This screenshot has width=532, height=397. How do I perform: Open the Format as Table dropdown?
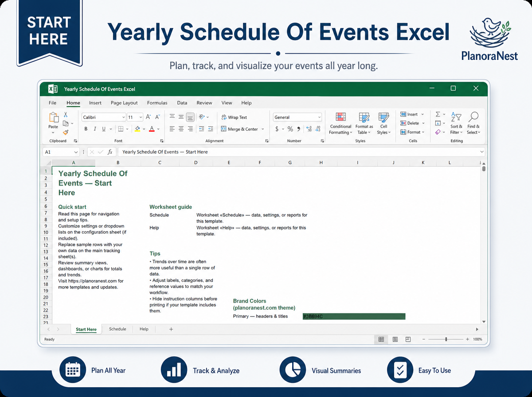coord(364,123)
